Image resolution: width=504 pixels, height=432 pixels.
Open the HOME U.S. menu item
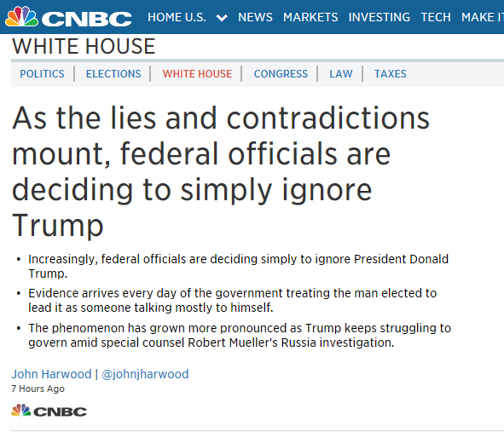click(x=177, y=17)
